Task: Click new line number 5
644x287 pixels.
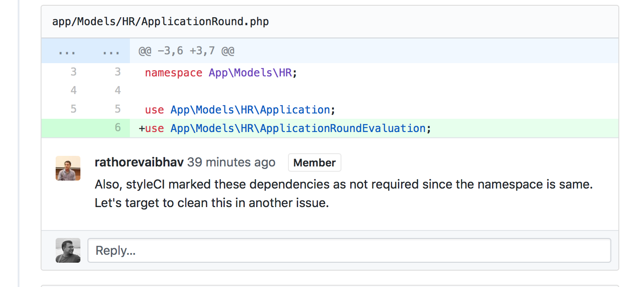Action: coord(117,110)
